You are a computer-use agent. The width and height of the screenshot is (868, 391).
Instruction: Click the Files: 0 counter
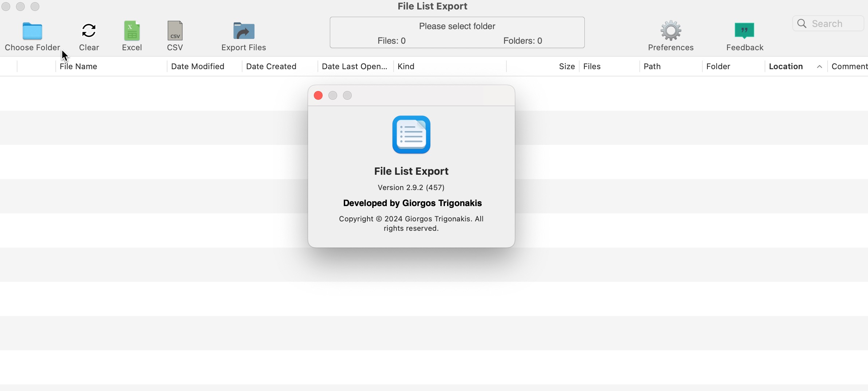click(x=391, y=41)
